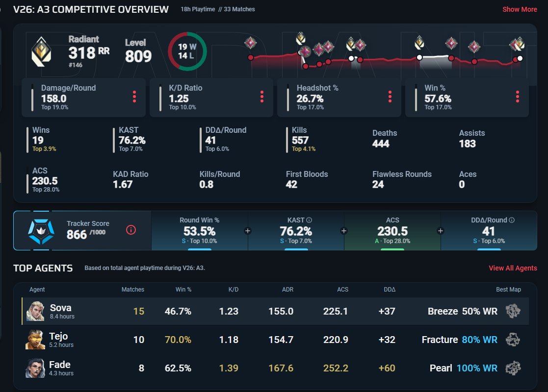The image size is (548, 392).
Task: Sort agents by ADR column
Action: click(287, 290)
